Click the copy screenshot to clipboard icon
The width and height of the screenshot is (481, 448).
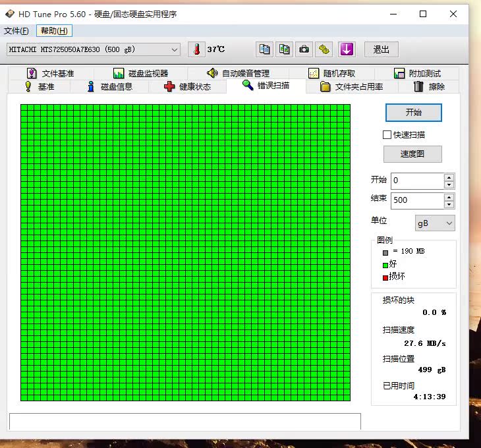[284, 49]
